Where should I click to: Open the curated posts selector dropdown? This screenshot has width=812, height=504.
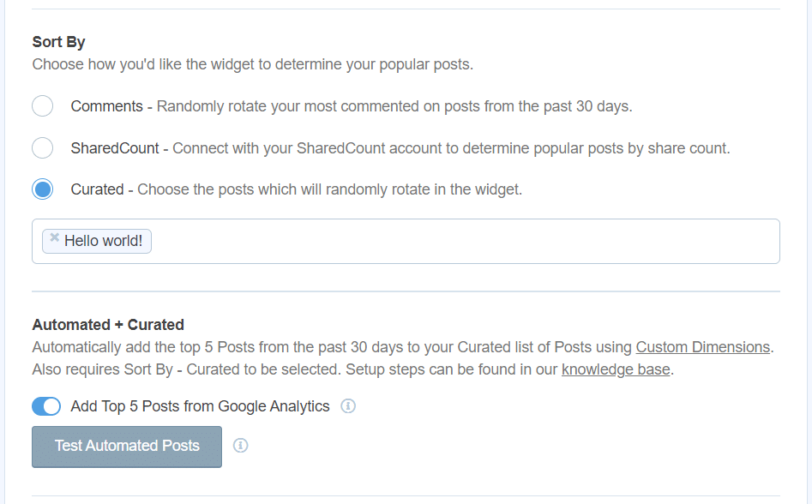click(429, 241)
